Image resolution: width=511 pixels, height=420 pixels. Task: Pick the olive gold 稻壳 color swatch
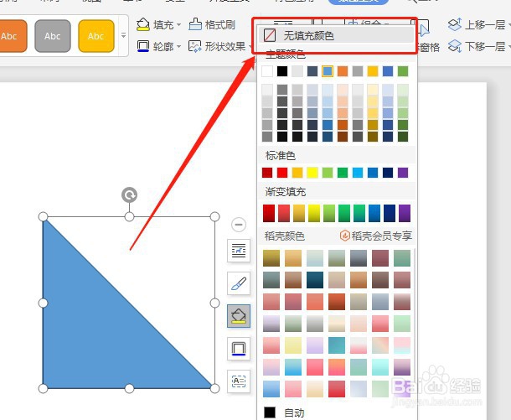coord(271,258)
